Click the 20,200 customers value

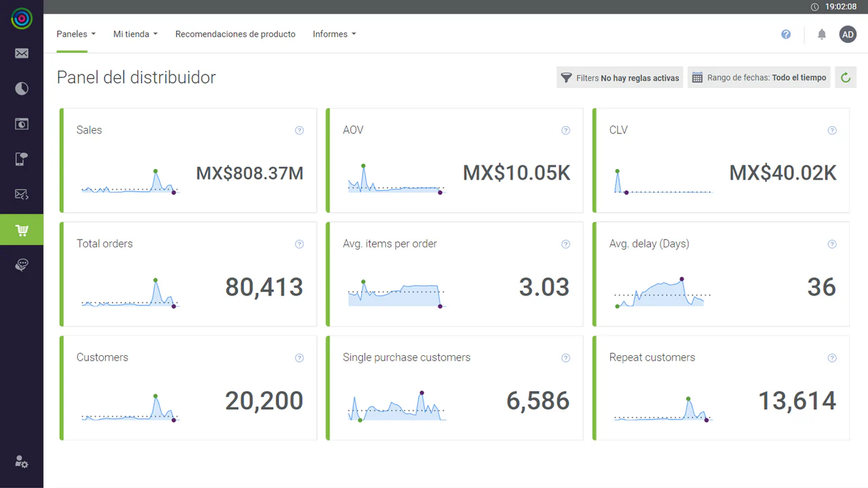coord(264,401)
